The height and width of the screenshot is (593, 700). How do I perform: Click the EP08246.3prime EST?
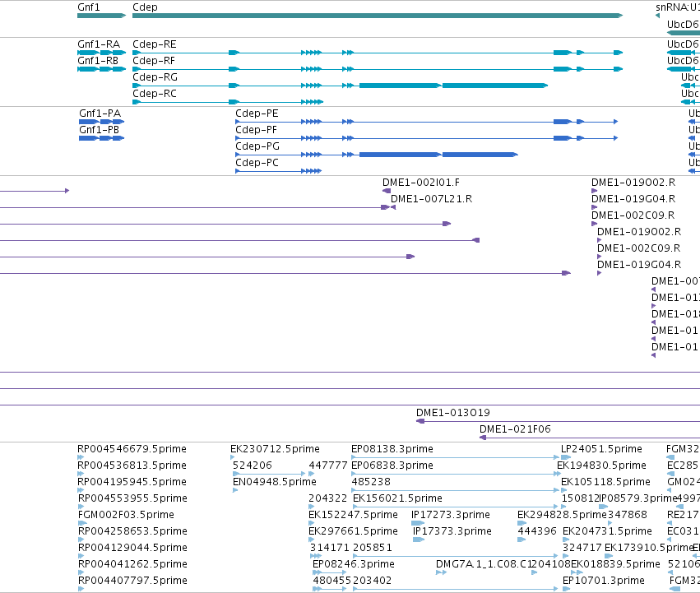(354, 564)
